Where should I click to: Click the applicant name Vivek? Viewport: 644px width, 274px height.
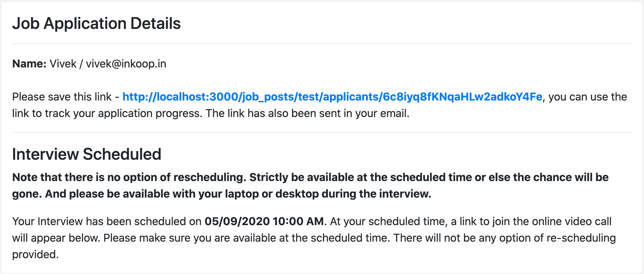[x=63, y=64]
